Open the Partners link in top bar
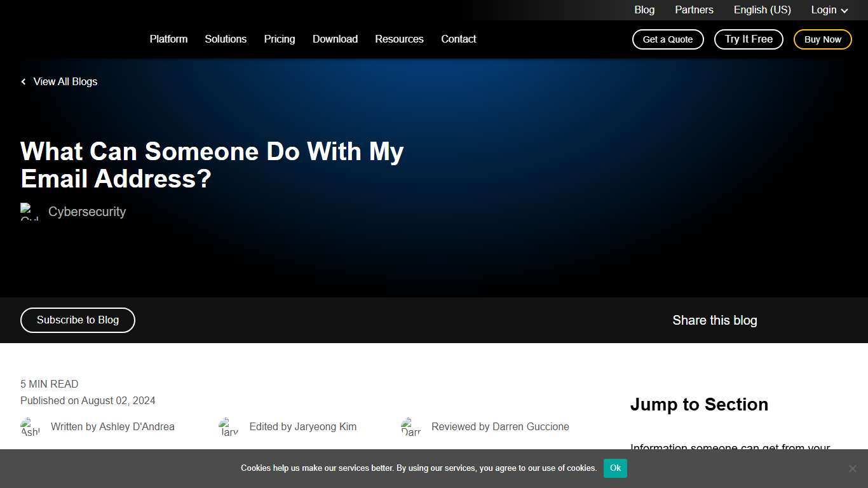This screenshot has width=868, height=488. click(x=694, y=10)
